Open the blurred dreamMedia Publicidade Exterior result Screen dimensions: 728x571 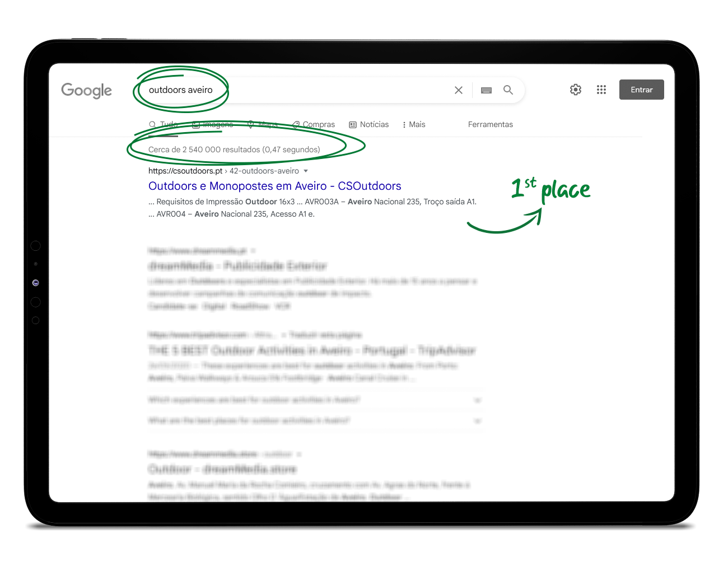[x=237, y=265]
